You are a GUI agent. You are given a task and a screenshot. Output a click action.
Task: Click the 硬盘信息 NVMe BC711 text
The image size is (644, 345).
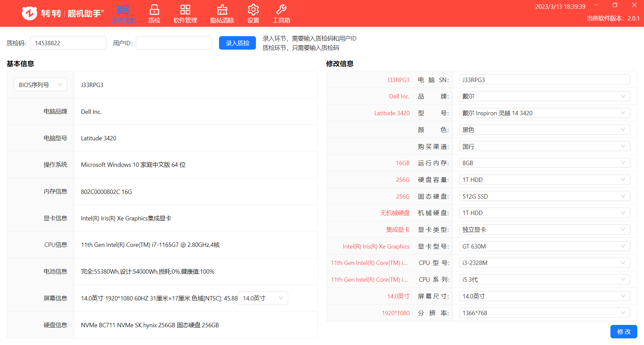click(150, 325)
